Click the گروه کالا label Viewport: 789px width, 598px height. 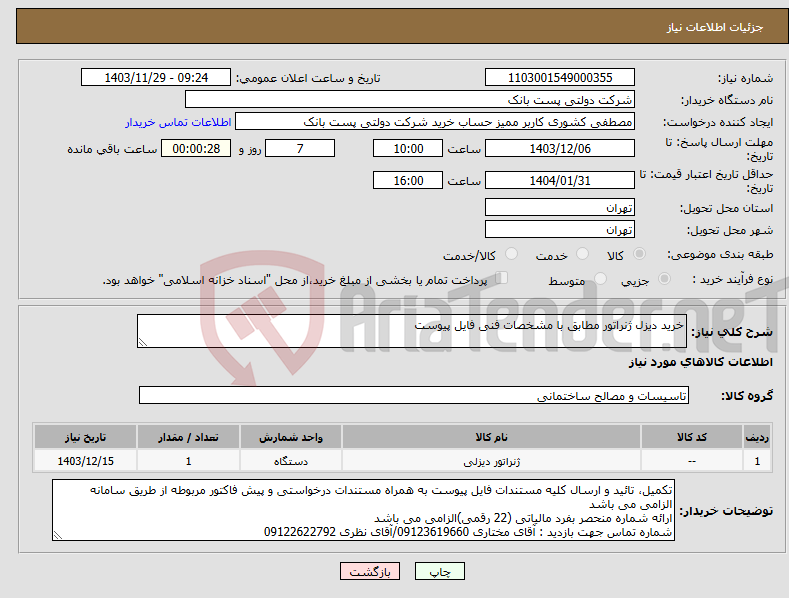(747, 396)
